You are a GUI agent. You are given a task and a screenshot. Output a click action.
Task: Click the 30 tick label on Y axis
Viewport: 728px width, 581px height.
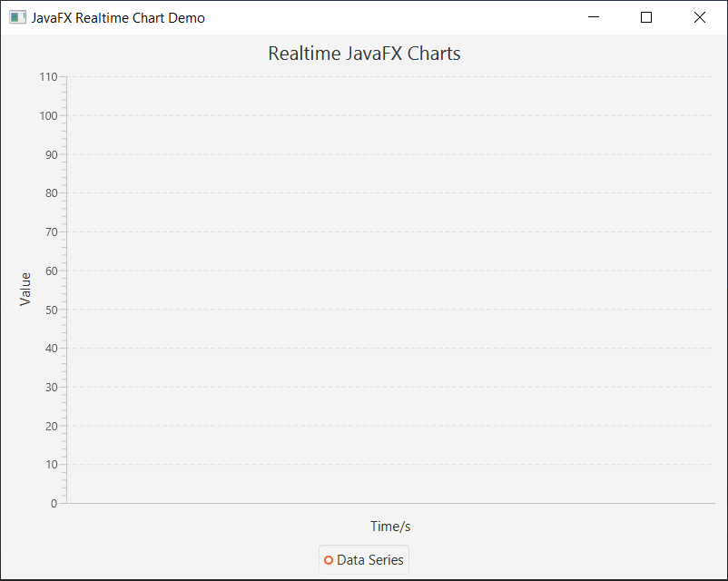pos(52,388)
